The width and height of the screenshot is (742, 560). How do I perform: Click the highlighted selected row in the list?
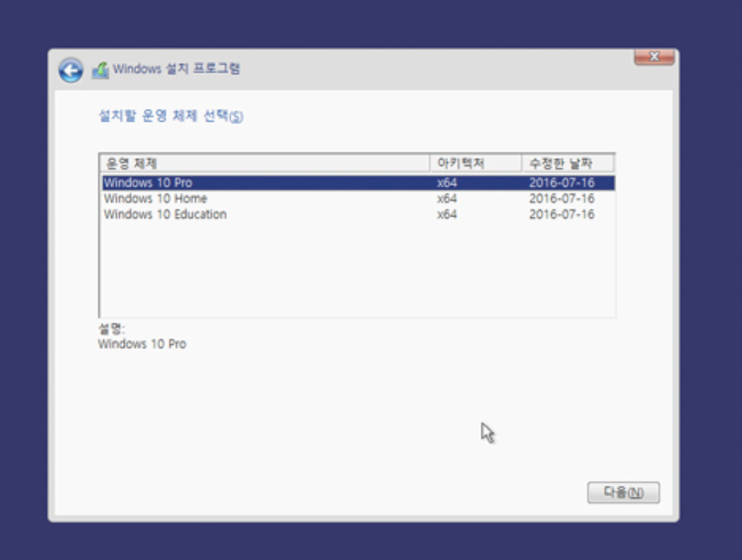(281, 183)
